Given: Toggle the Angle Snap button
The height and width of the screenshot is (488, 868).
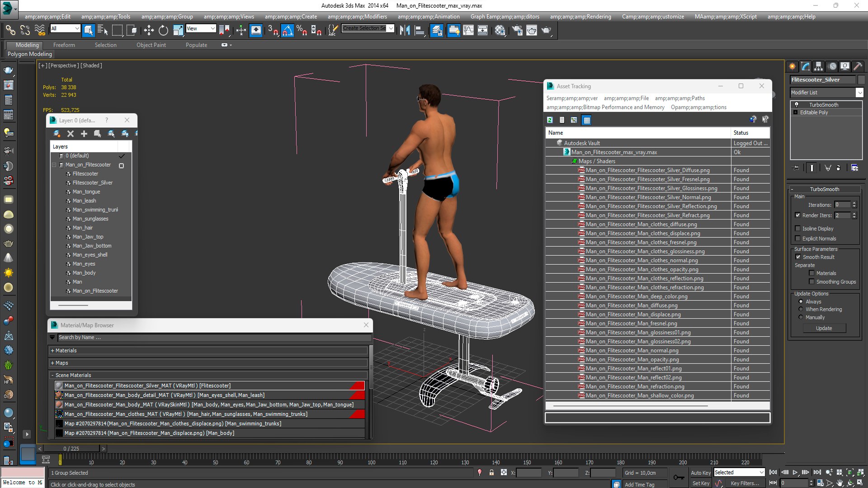Looking at the screenshot, I should (x=288, y=30).
